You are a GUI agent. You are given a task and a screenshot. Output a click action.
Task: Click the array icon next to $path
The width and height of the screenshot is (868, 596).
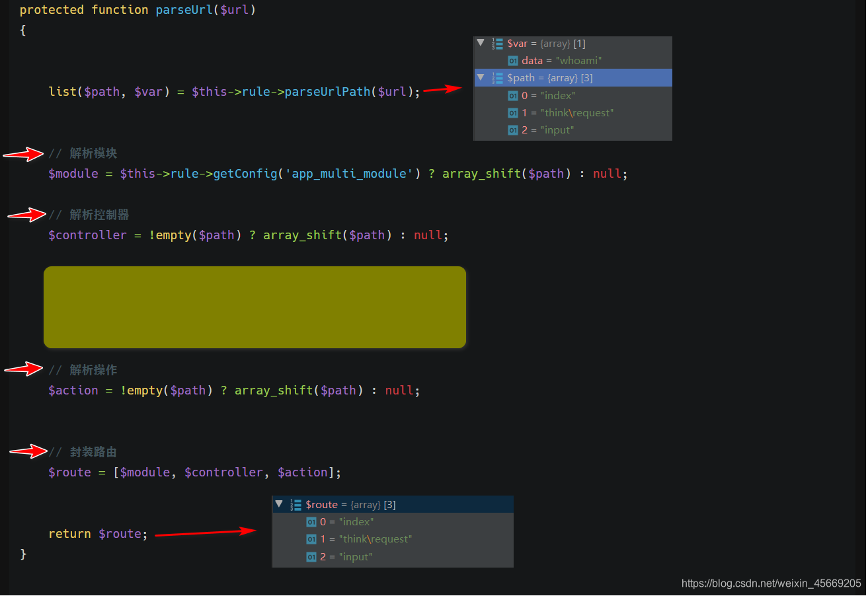click(497, 78)
